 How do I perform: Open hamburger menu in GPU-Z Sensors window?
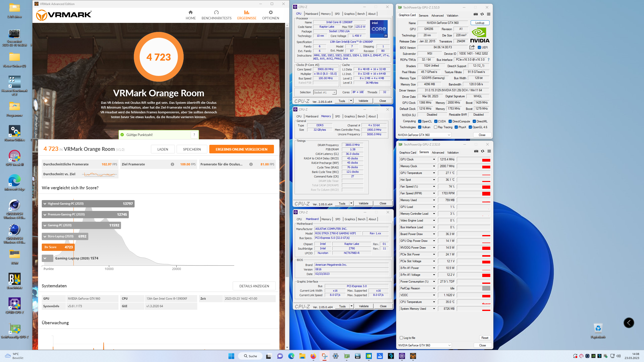pyautogui.click(x=489, y=151)
